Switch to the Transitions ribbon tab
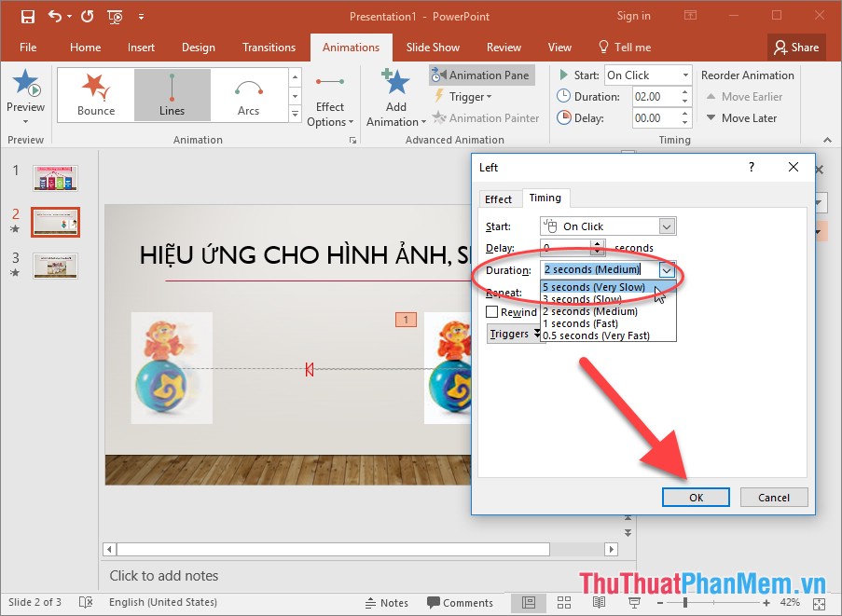 pyautogui.click(x=269, y=47)
